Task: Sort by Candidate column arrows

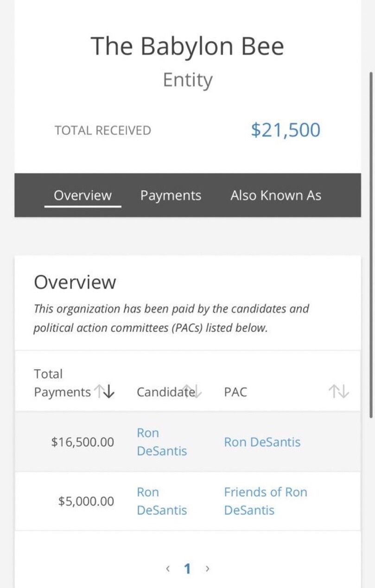Action: pyautogui.click(x=191, y=392)
